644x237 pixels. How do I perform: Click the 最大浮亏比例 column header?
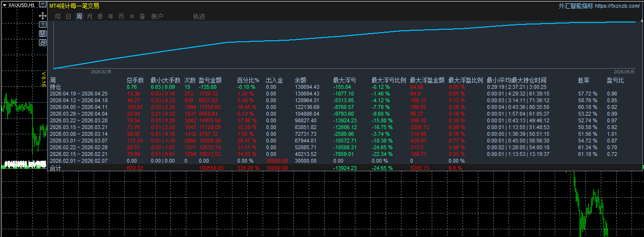coord(389,80)
